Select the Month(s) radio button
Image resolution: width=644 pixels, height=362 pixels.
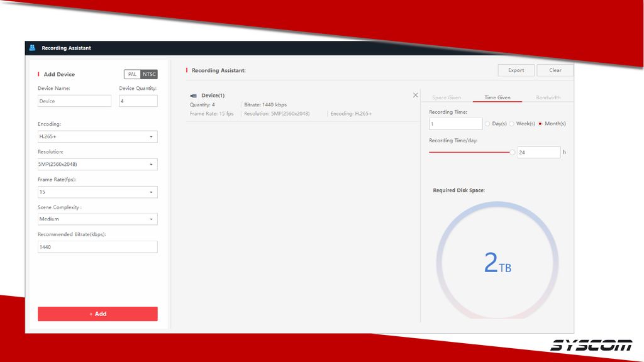click(x=540, y=124)
